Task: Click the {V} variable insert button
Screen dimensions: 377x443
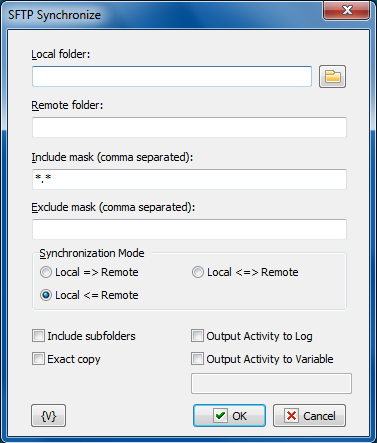Action: click(49, 416)
